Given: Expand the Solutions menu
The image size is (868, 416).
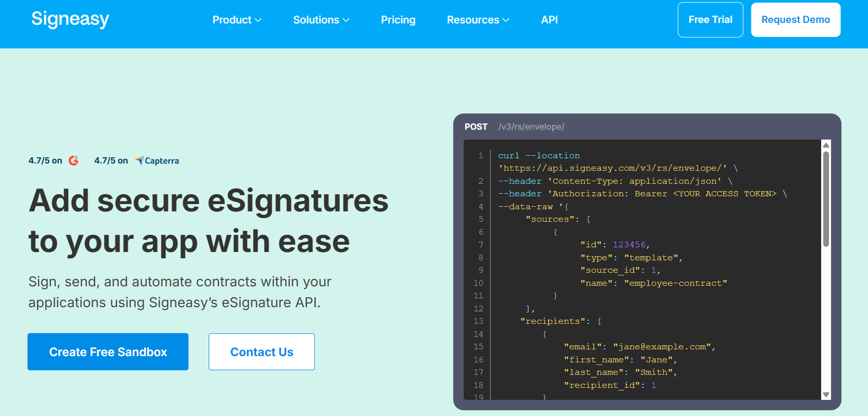Looking at the screenshot, I should [321, 20].
